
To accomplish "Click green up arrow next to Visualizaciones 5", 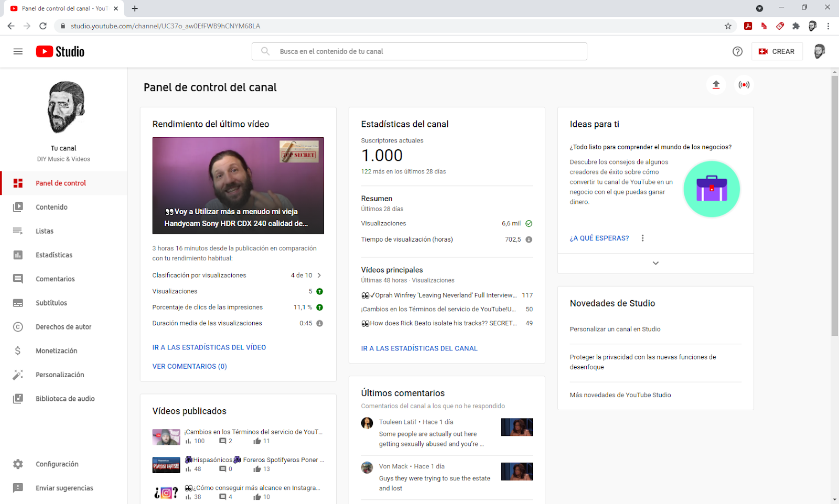I will point(319,291).
